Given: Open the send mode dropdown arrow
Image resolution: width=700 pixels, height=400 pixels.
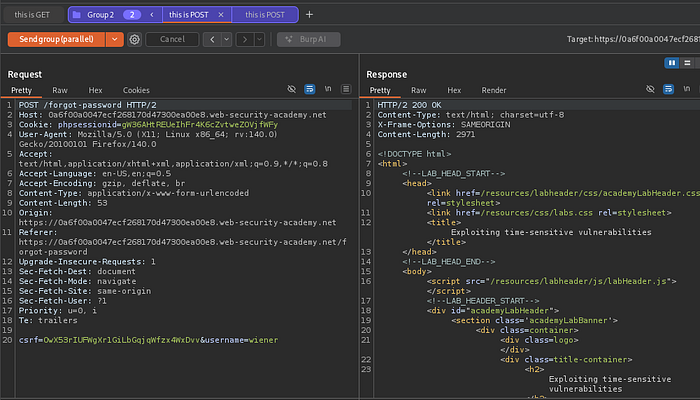Looking at the screenshot, I should coord(115,39).
